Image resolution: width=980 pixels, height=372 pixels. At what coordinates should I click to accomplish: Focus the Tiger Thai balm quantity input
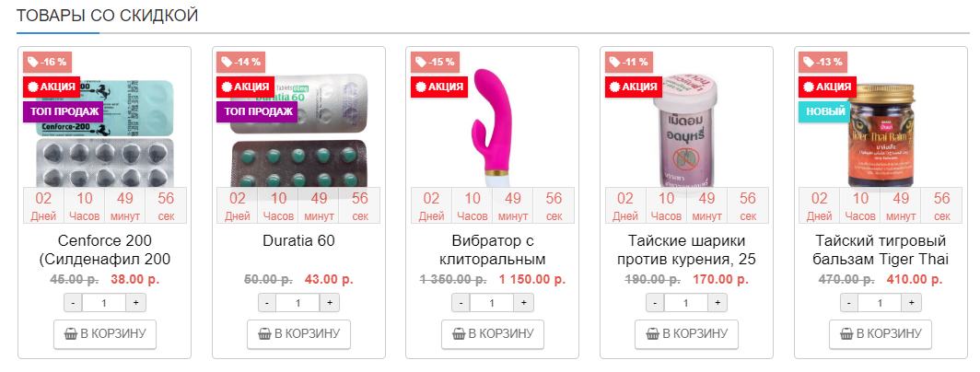click(880, 303)
